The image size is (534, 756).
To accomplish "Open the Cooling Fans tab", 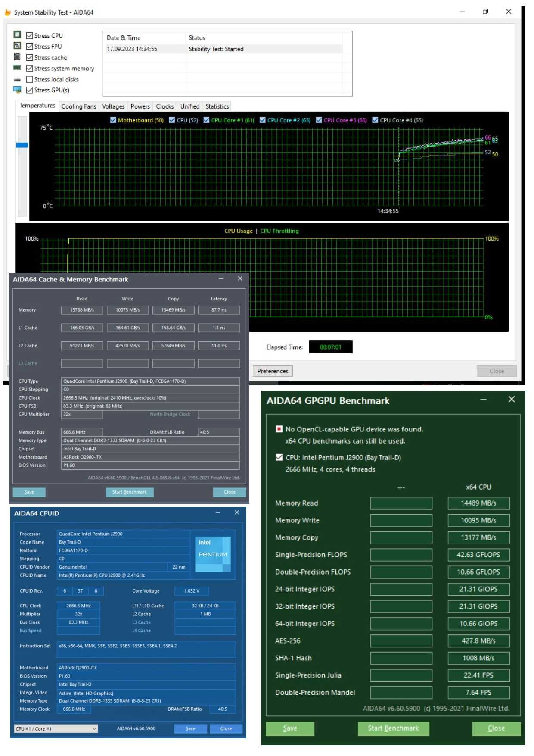I will (x=79, y=106).
